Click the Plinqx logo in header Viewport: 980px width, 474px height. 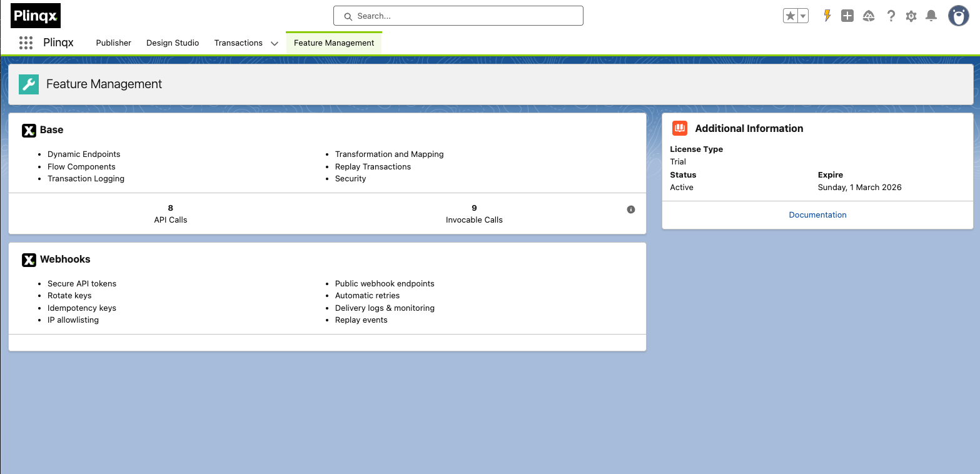click(36, 16)
